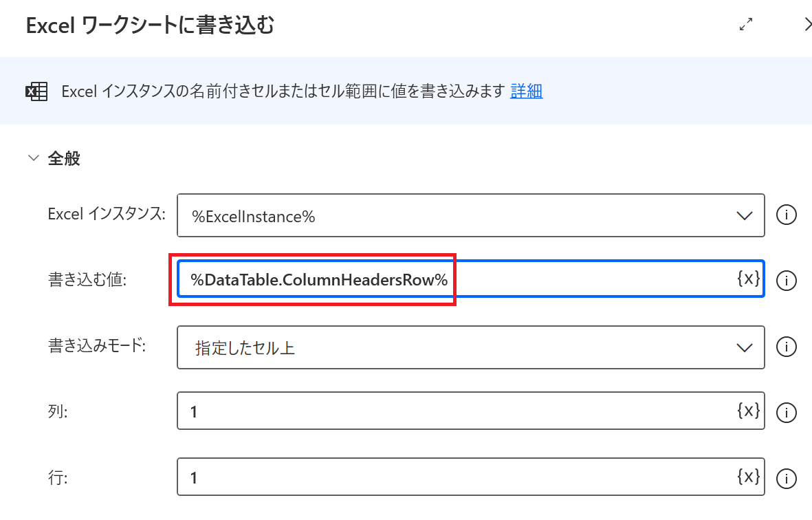Screen dimensions: 812x520
Task: Open variable picker {x} in 列 field
Action: point(748,411)
